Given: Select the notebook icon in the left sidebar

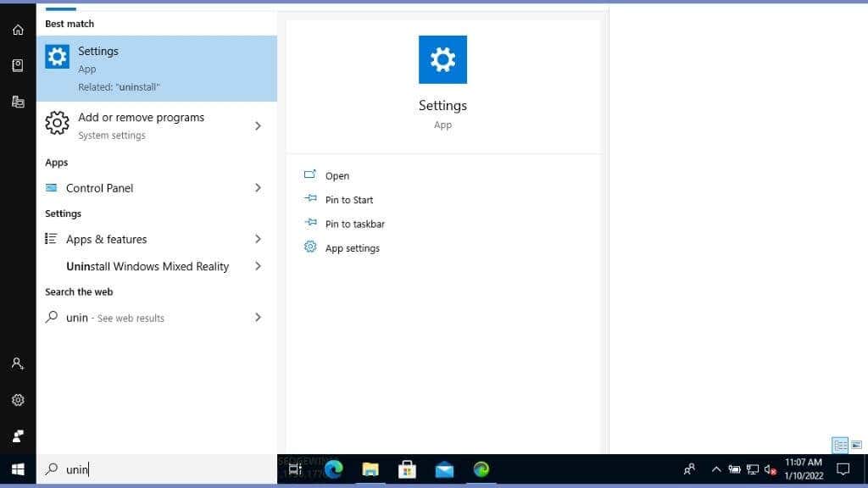Looking at the screenshot, I should point(18,65).
